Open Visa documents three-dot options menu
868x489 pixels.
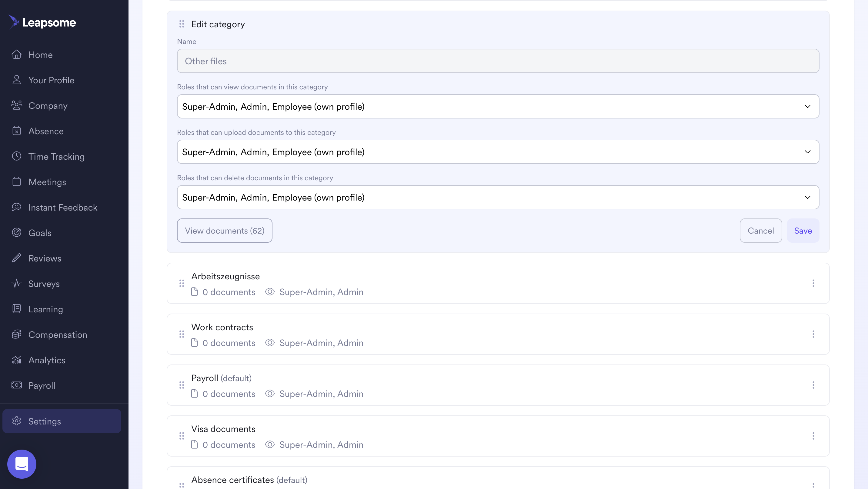coord(813,436)
